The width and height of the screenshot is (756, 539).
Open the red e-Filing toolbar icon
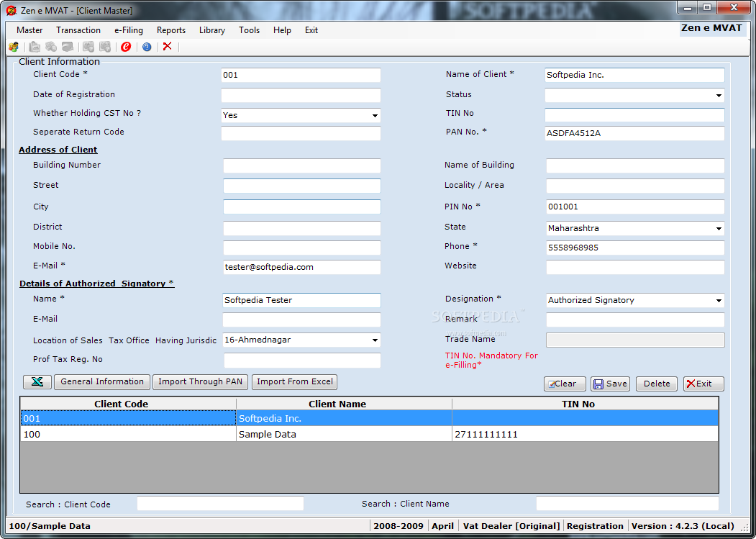[126, 47]
